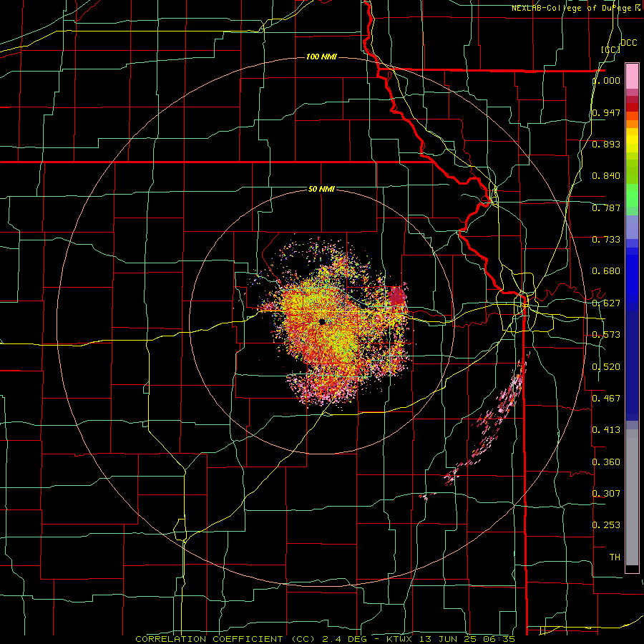Click the NEXLAB-College of DuPage credit text
This screenshot has width=644, height=644.
tap(576, 8)
